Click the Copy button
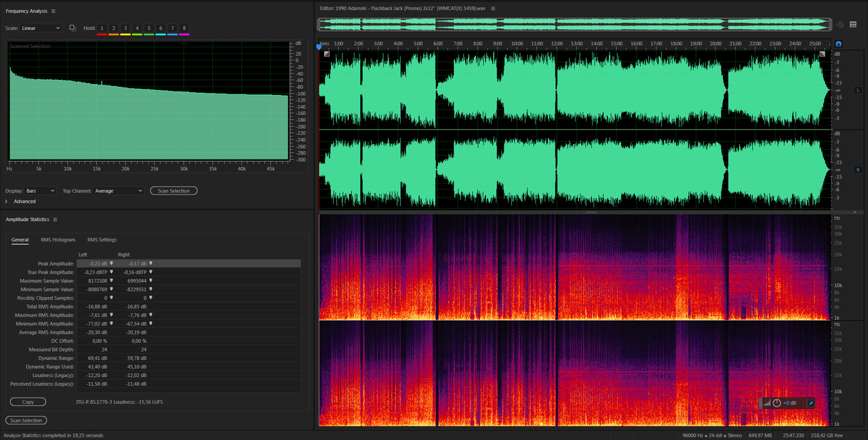The height and width of the screenshot is (440, 868). click(28, 402)
